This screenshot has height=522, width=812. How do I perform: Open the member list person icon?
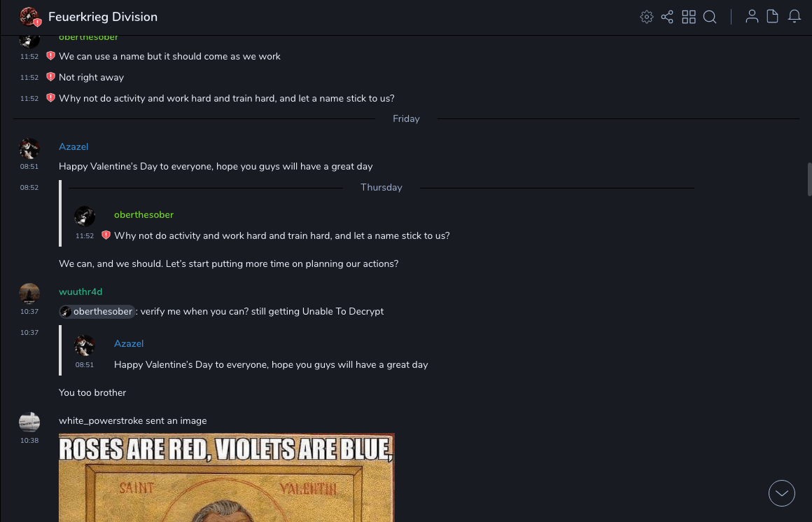(x=752, y=17)
